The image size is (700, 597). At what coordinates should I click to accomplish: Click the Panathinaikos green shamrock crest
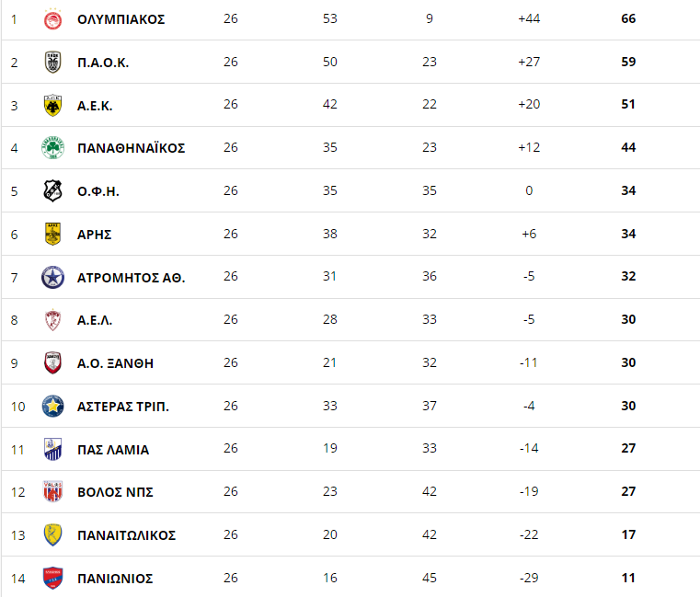pyautogui.click(x=52, y=148)
